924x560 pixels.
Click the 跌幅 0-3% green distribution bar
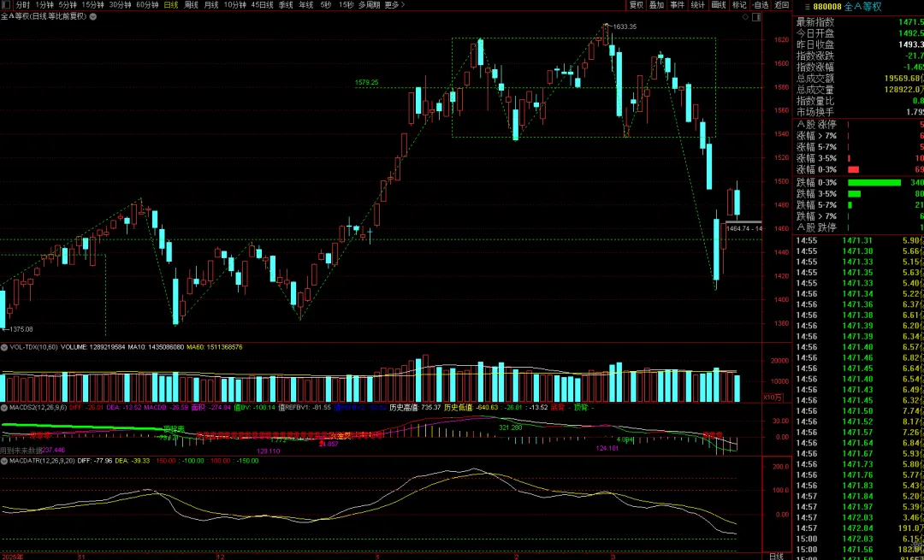pos(874,183)
